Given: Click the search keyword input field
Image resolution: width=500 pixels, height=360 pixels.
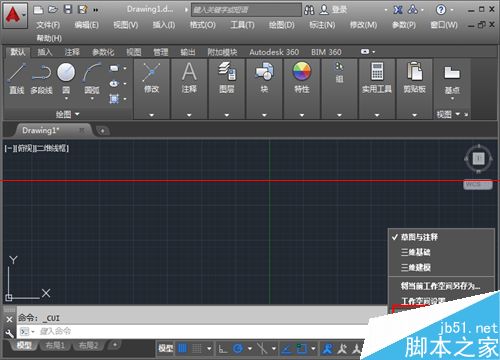Looking at the screenshot, I should click(246, 10).
